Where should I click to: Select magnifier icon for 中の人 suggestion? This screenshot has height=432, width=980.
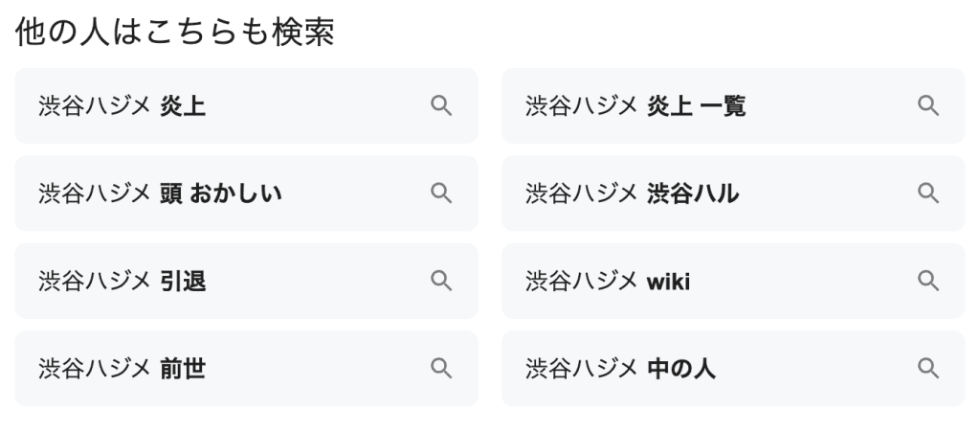[927, 368]
